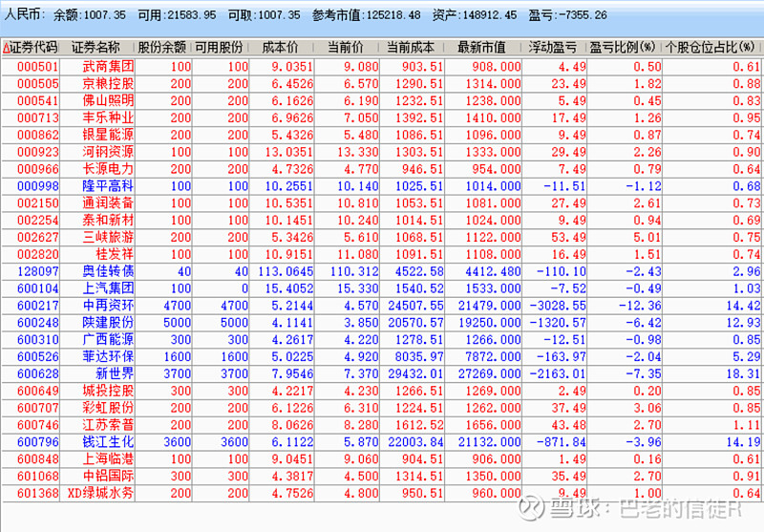Click the 河钢资源 stock name

108,152
